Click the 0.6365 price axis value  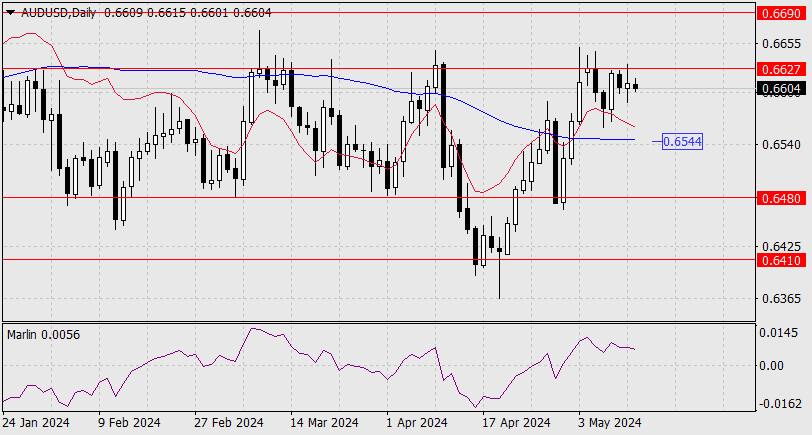pos(781,299)
